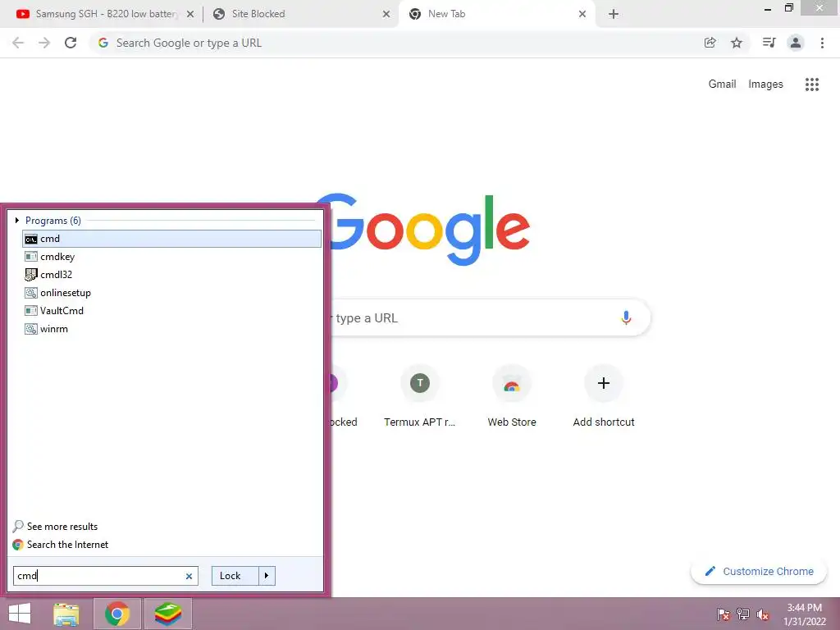
Task: Click the Chrome taskbar icon
Action: click(117, 614)
